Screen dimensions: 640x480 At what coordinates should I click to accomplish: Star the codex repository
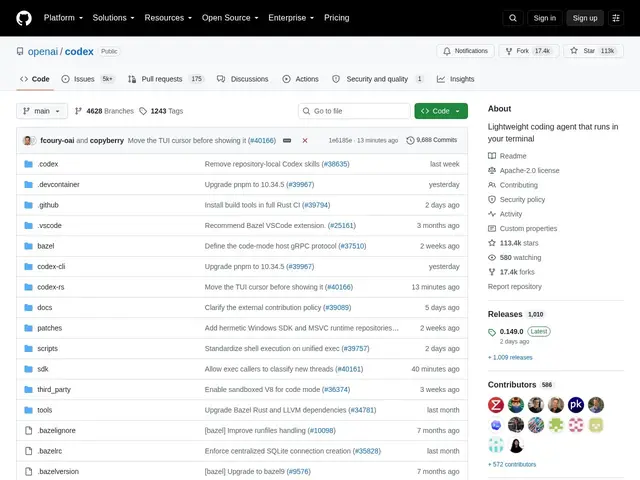click(x=593, y=51)
